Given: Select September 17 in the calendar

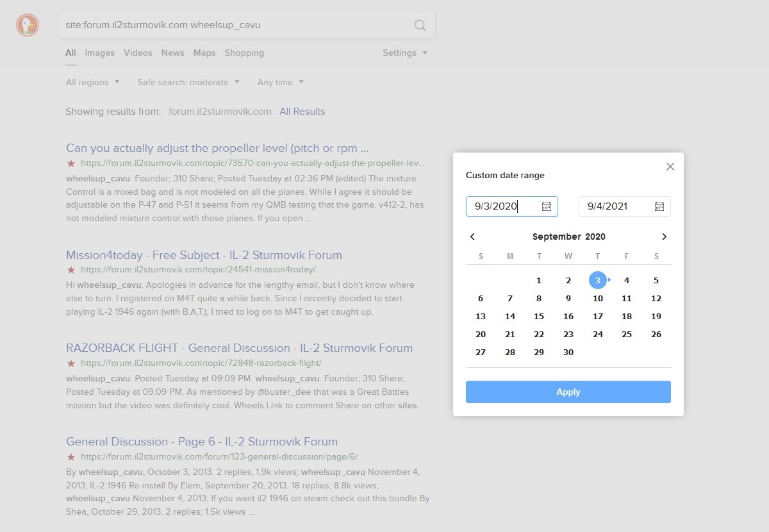Looking at the screenshot, I should point(598,316).
